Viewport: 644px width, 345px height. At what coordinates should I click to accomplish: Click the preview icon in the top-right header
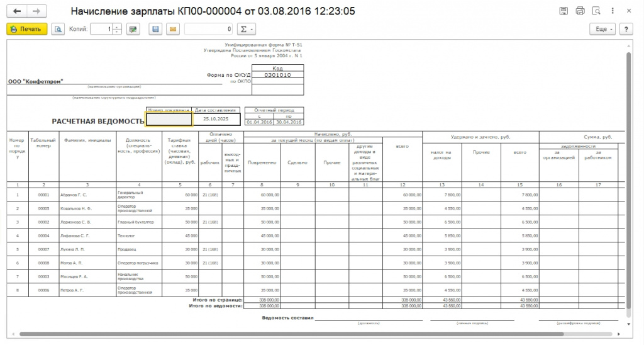596,11
